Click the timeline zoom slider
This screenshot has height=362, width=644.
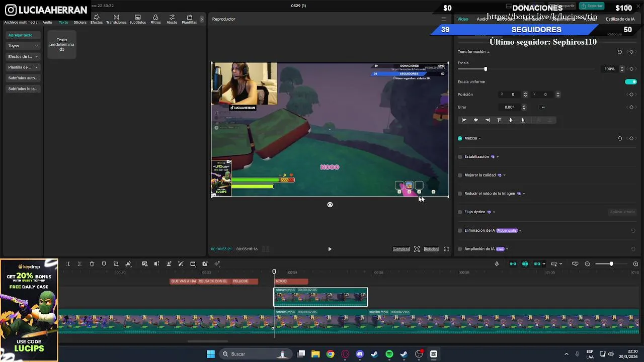click(611, 264)
